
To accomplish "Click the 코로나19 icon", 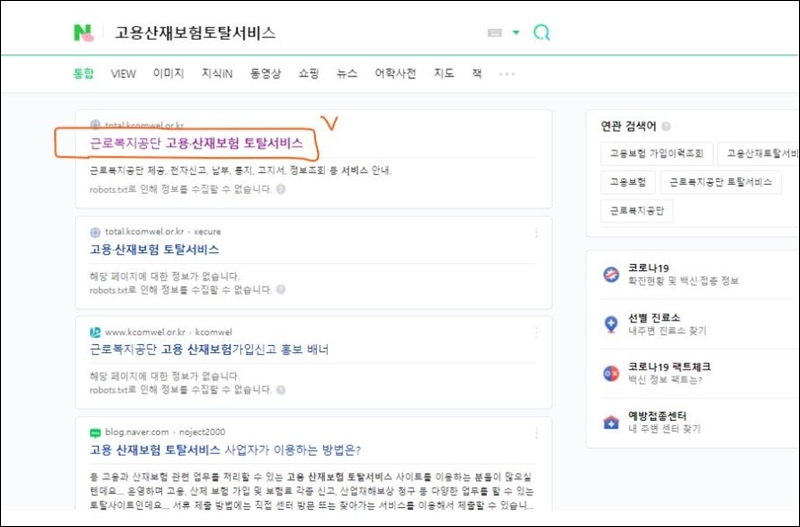I will click(611, 274).
